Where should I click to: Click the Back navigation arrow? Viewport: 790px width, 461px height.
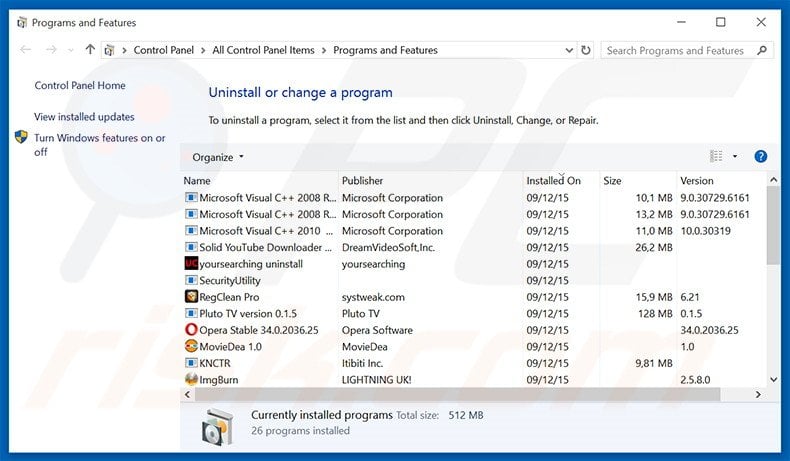point(25,49)
